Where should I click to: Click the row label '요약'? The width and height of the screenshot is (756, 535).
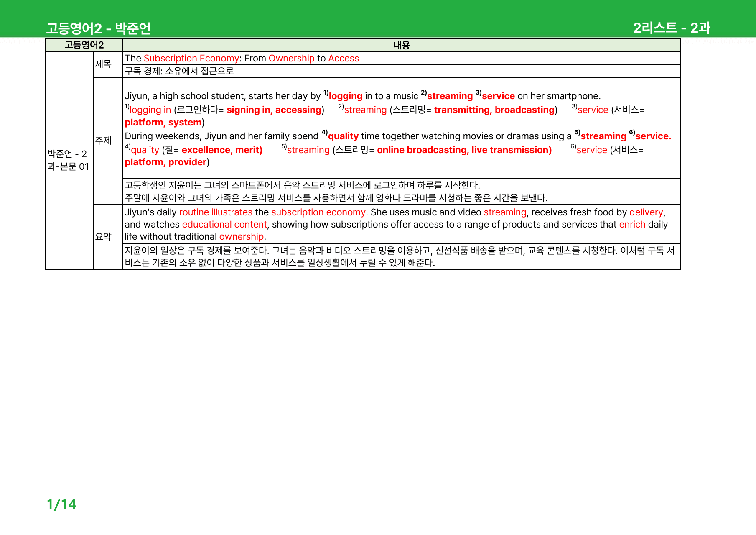(103, 237)
